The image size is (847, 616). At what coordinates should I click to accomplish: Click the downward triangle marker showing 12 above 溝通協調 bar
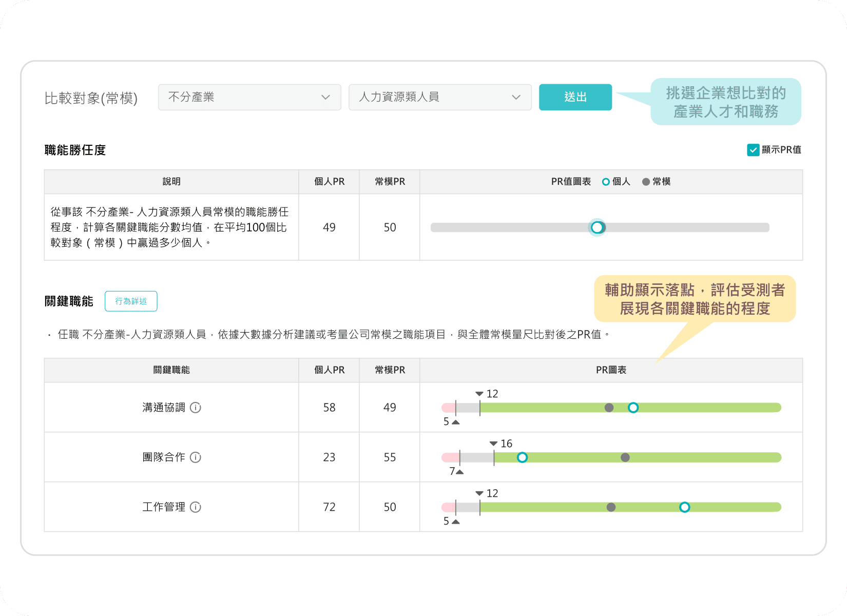click(479, 393)
